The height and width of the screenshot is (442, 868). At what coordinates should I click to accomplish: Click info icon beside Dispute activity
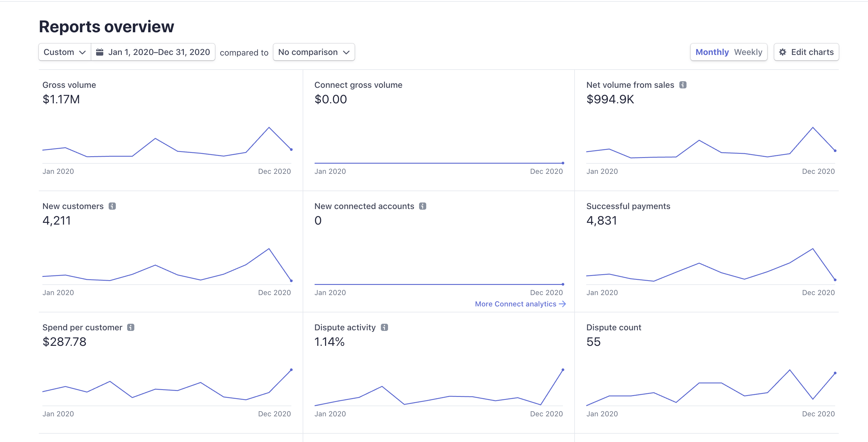[x=384, y=327]
